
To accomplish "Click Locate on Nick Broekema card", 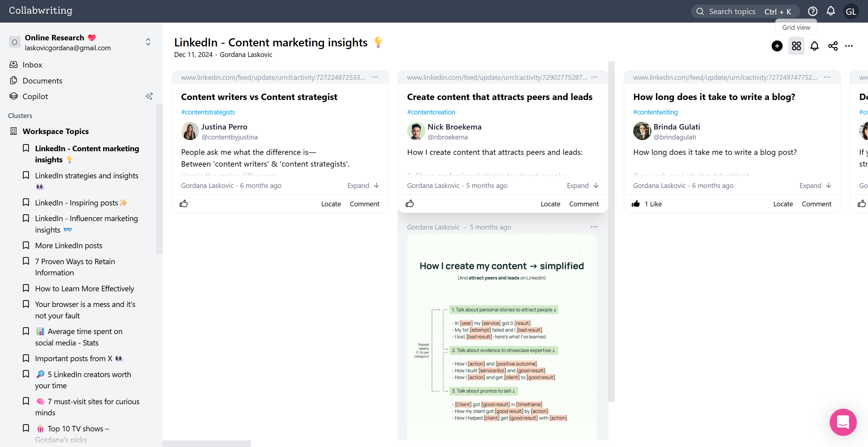I will tap(550, 204).
